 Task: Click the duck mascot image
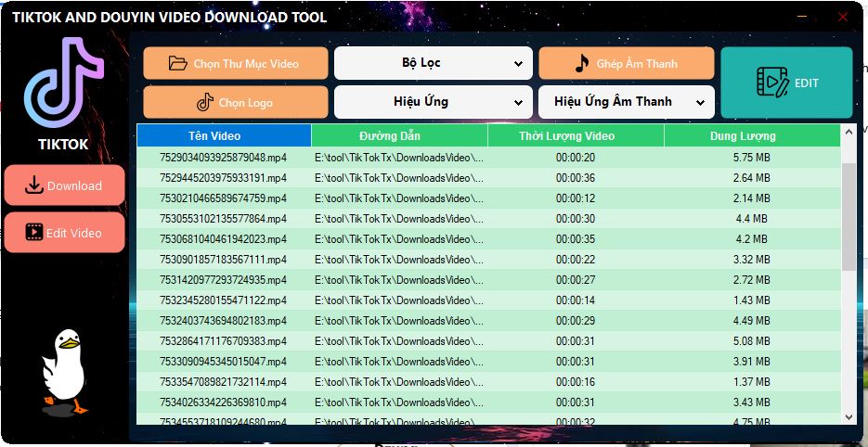pos(63,371)
